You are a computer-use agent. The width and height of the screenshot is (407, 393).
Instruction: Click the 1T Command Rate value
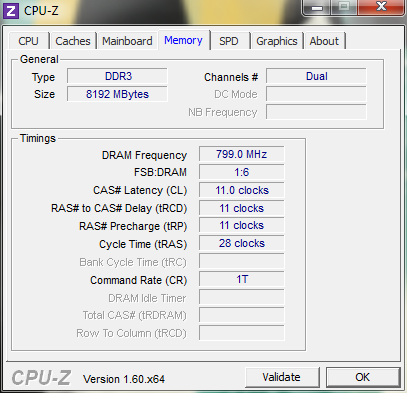242,279
